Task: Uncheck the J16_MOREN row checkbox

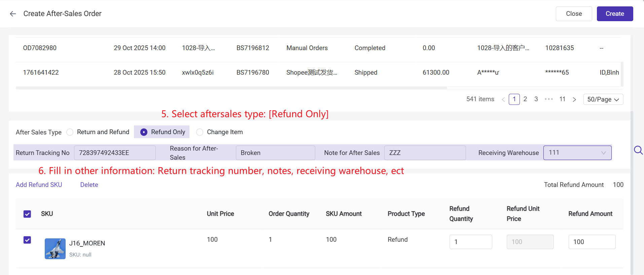Action: coord(27,240)
